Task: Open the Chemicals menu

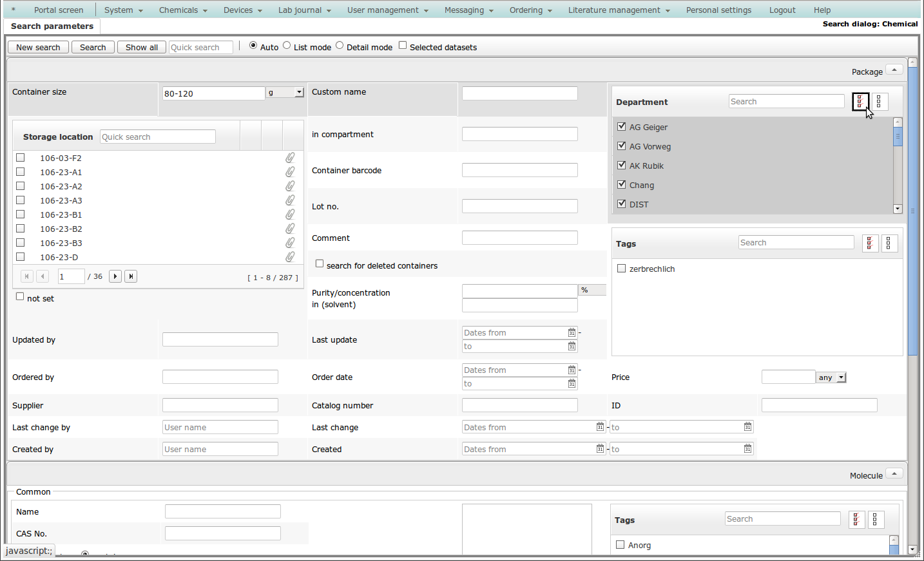Action: click(x=183, y=10)
